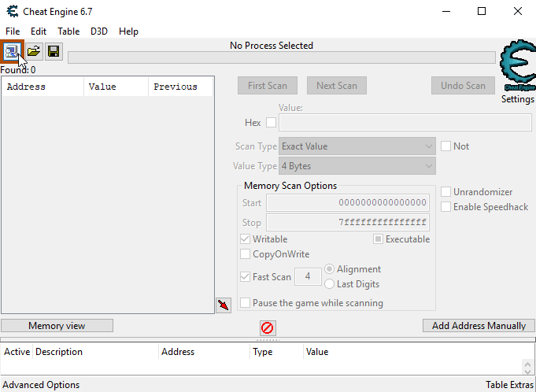Screen dimensions: 536x392
Task: Click the Active column header
Action: pyautogui.click(x=17, y=352)
